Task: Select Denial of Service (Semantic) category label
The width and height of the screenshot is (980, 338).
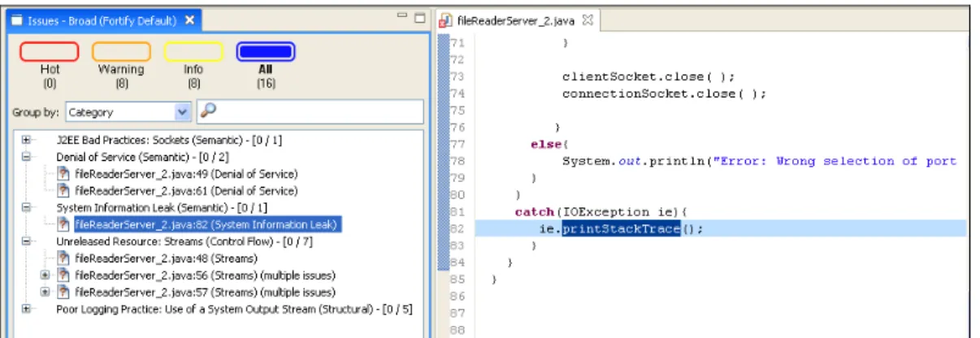Action: coord(142,156)
